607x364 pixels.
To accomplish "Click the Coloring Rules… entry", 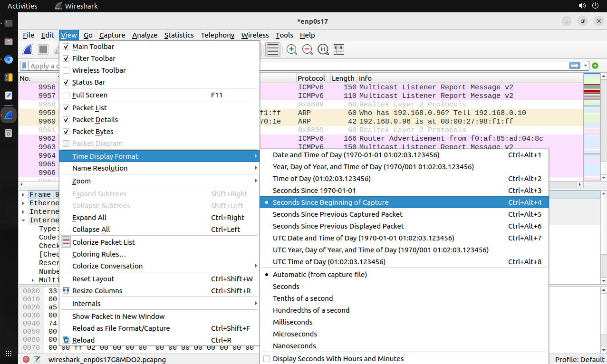I will [x=99, y=254].
